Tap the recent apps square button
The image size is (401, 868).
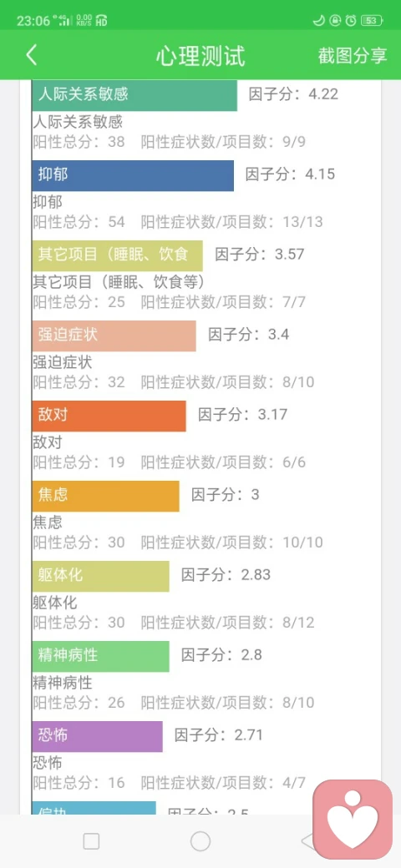pos(91,841)
